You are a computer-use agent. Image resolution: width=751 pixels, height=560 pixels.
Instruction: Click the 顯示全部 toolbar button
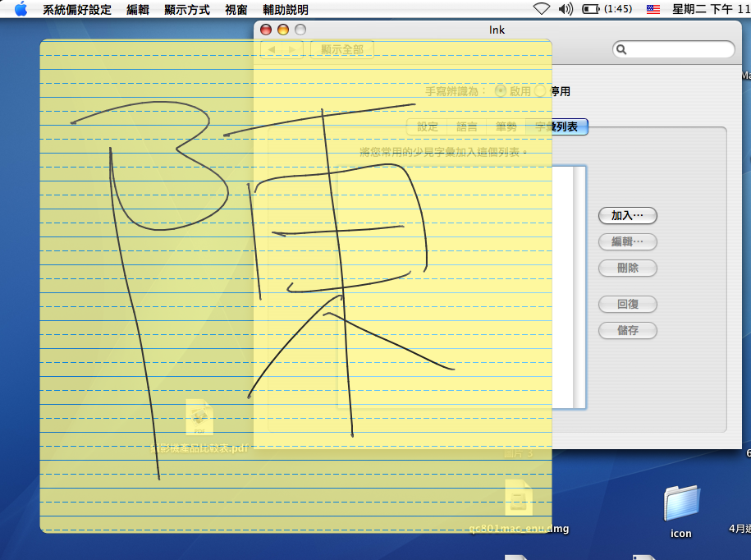pos(342,49)
